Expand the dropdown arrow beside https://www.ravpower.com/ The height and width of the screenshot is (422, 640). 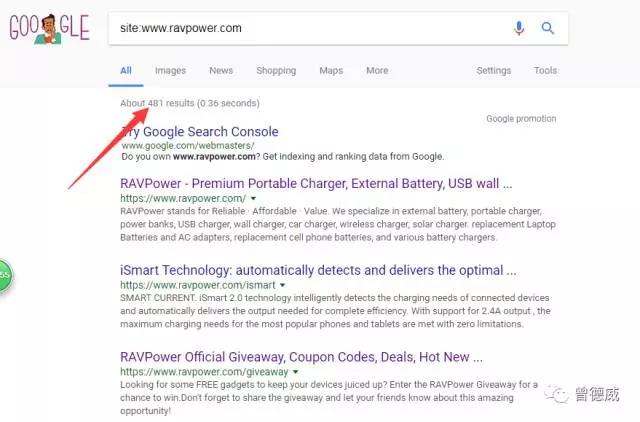(x=253, y=198)
